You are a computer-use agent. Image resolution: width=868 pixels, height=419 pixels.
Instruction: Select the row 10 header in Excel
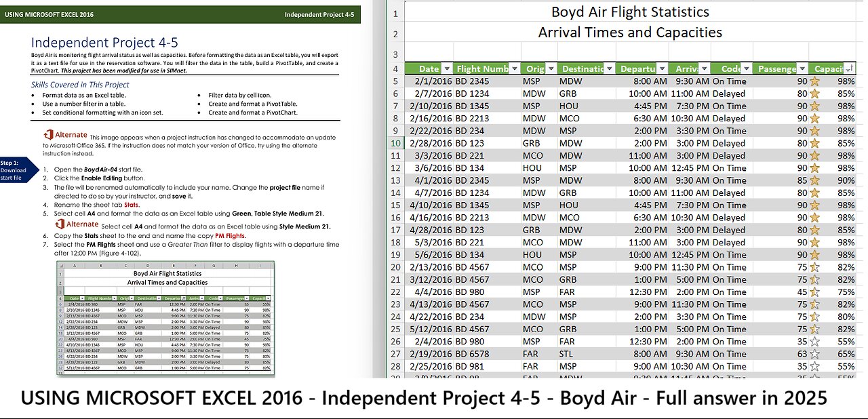(x=395, y=143)
